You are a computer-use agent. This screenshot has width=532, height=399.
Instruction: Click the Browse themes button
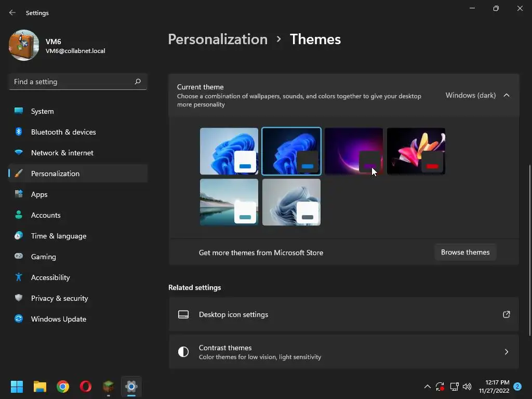465,252
